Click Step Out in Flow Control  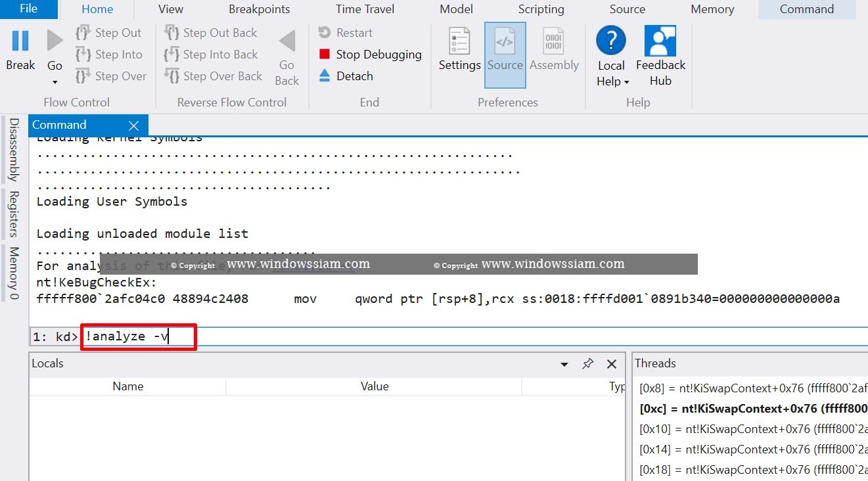click(109, 33)
